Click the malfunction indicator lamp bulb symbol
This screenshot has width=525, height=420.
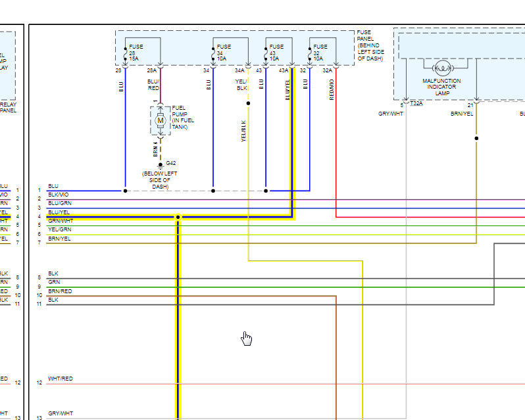tap(443, 68)
